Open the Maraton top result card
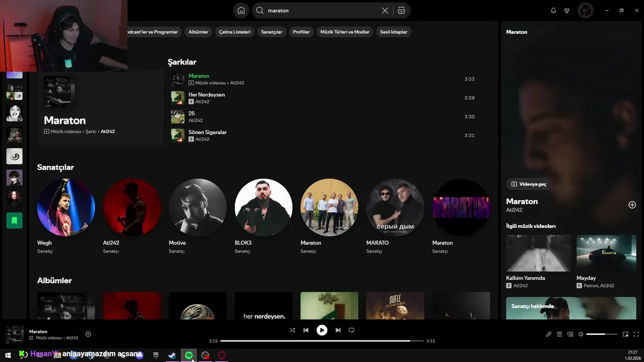This screenshot has height=362, width=644. (101, 107)
